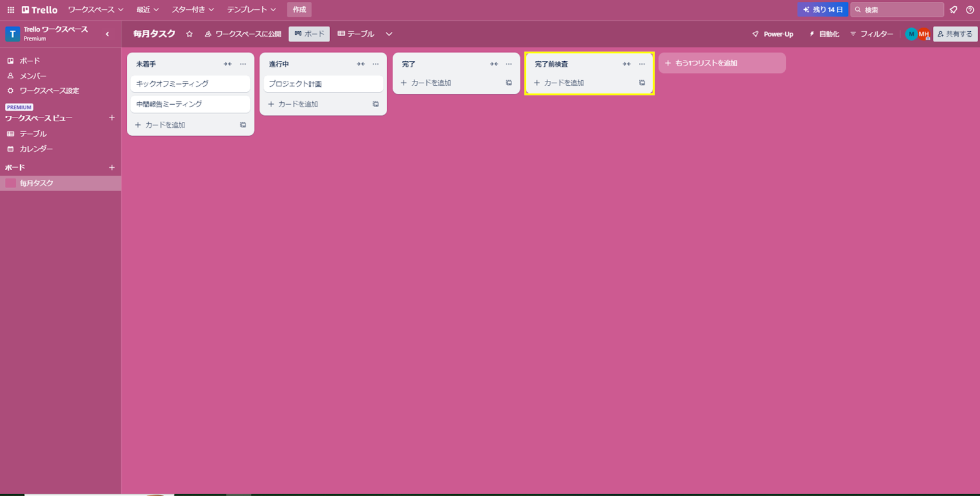Collapse the 未着手 list
This screenshot has height=496, width=980.
coord(228,64)
